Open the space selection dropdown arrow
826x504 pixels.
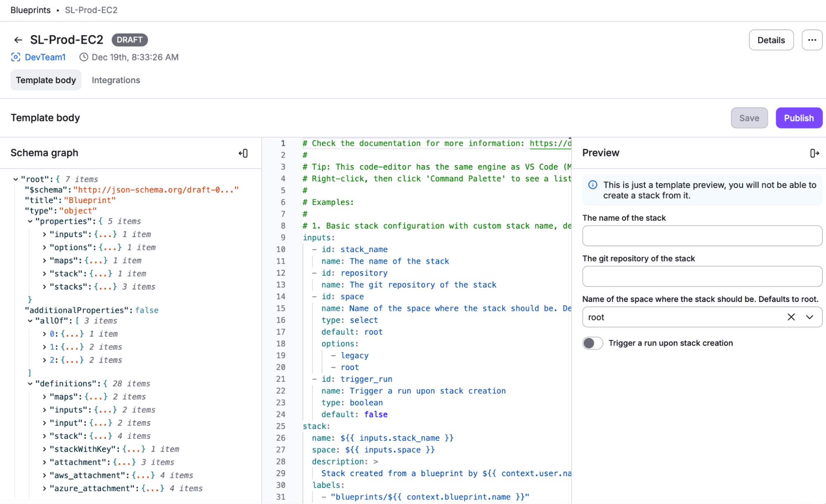pos(809,317)
